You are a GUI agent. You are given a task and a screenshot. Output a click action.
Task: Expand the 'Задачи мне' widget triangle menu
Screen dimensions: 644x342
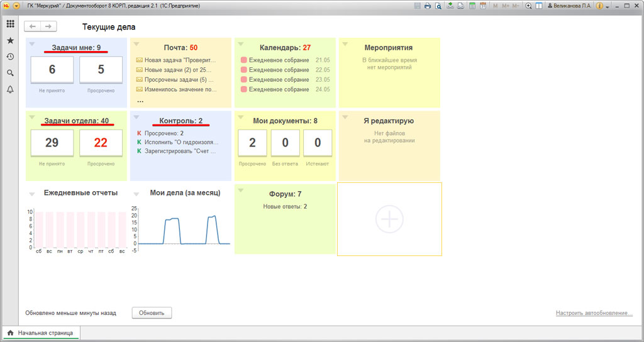point(32,44)
